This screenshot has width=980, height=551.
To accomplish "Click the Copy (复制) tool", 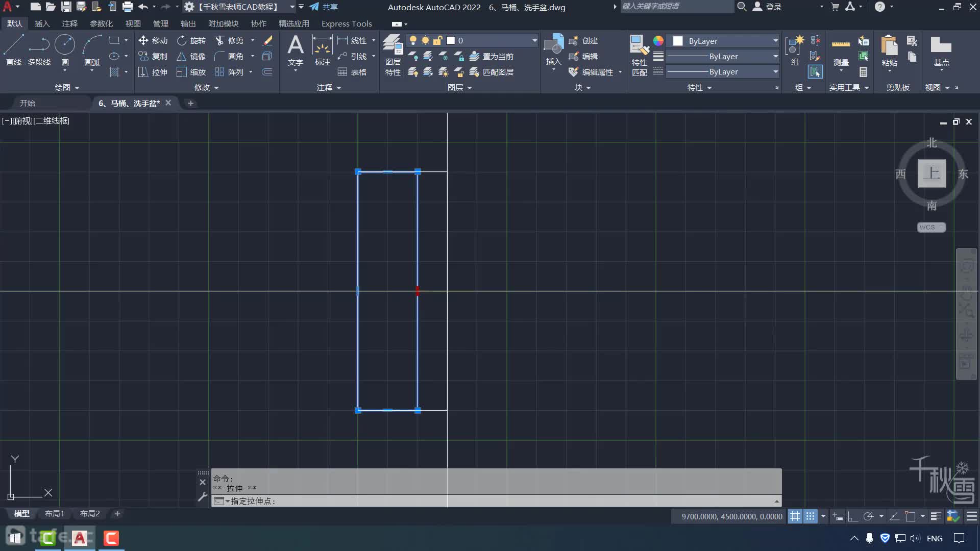I will pos(153,56).
